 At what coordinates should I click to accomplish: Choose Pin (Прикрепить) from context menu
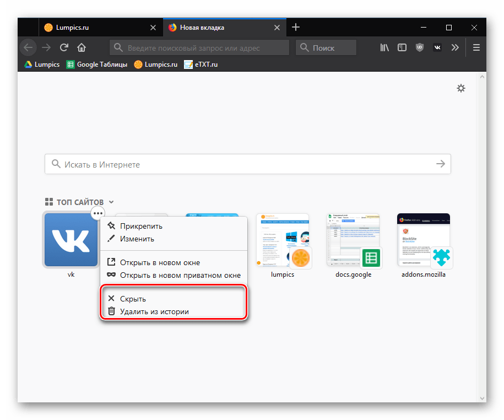click(x=141, y=226)
